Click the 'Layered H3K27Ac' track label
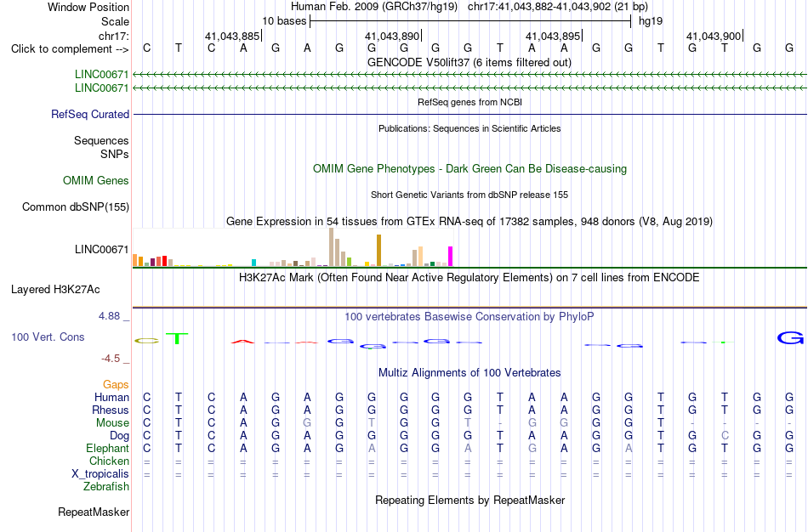The image size is (808, 532). 55,290
